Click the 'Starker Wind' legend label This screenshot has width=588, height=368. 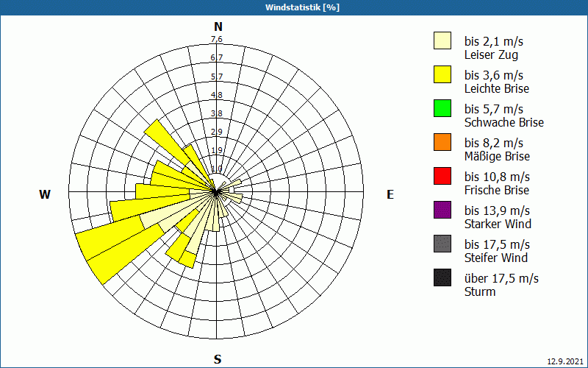[x=498, y=224]
